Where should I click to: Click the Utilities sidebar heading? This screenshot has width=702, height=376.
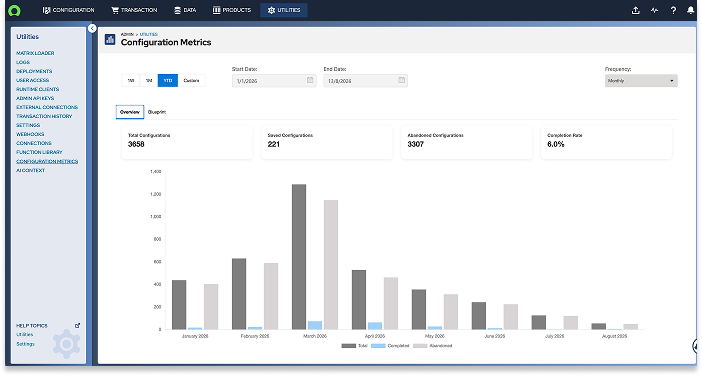pos(27,37)
